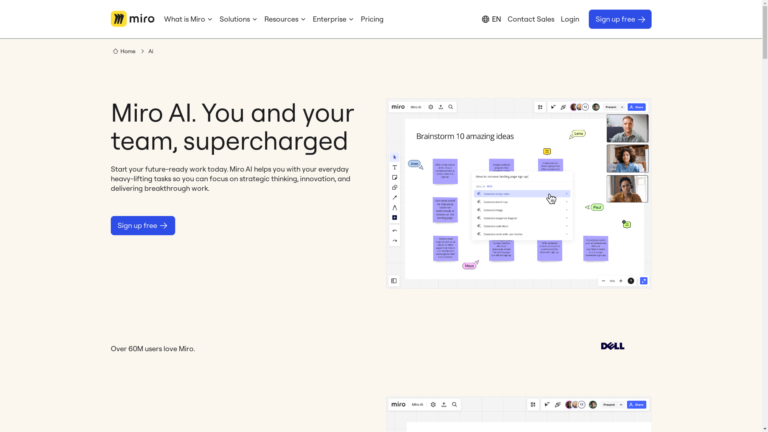This screenshot has width=768, height=432.
Task: Click the pink Maya cursor label on board
Action: click(469, 265)
